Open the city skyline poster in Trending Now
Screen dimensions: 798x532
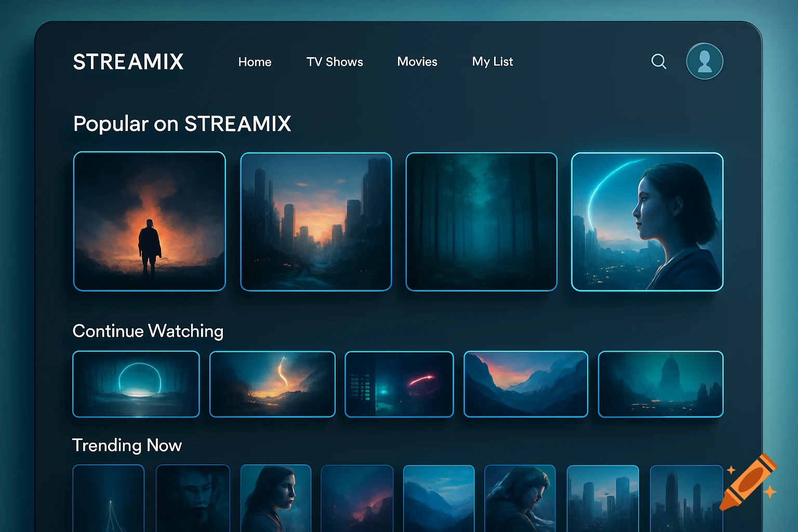point(603,499)
